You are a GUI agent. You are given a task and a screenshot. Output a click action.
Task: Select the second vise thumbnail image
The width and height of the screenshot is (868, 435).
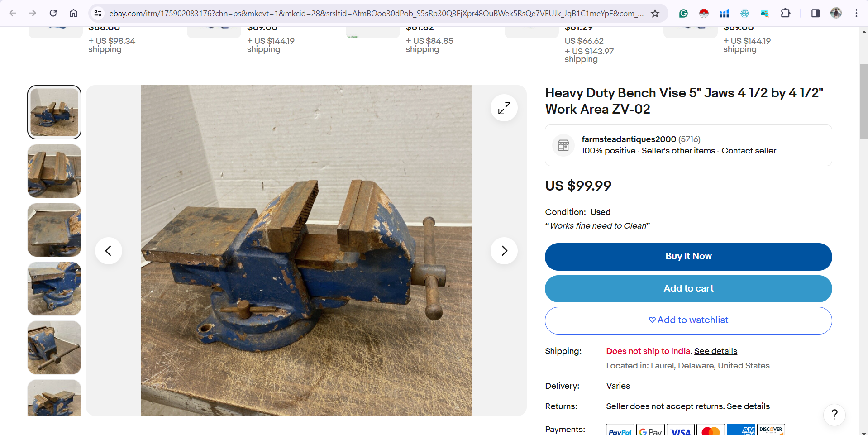(x=54, y=171)
